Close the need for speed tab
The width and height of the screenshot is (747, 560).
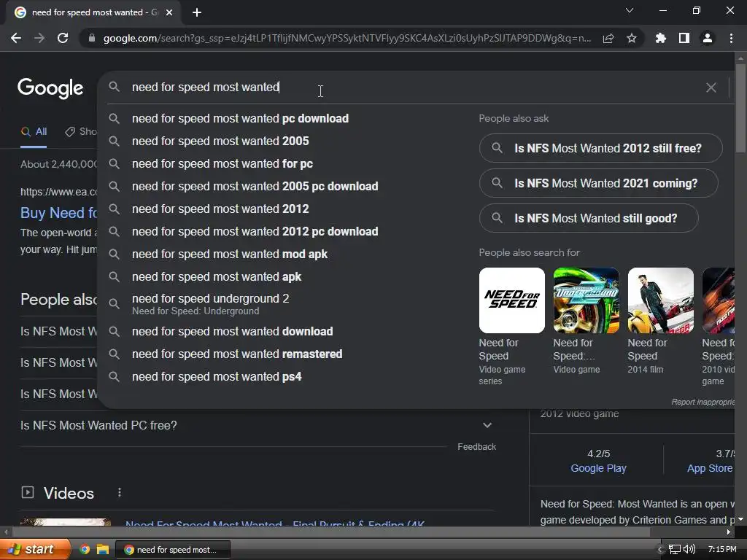[169, 12]
